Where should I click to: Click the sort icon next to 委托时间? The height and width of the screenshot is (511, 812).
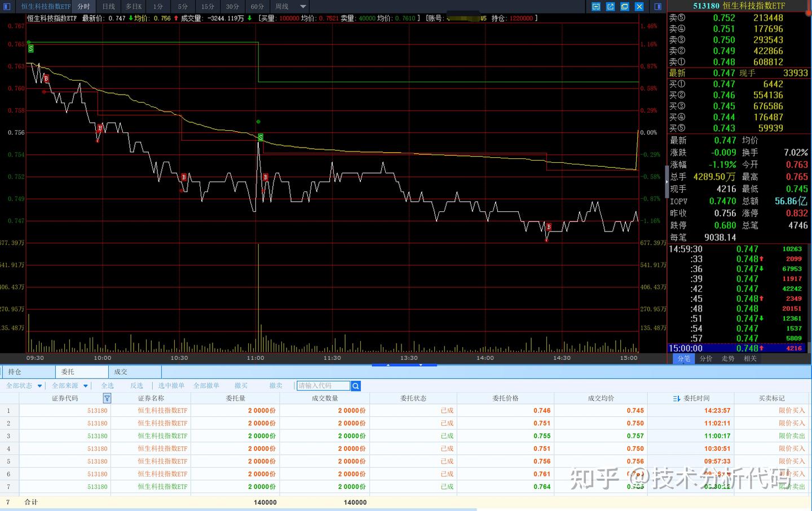click(677, 398)
